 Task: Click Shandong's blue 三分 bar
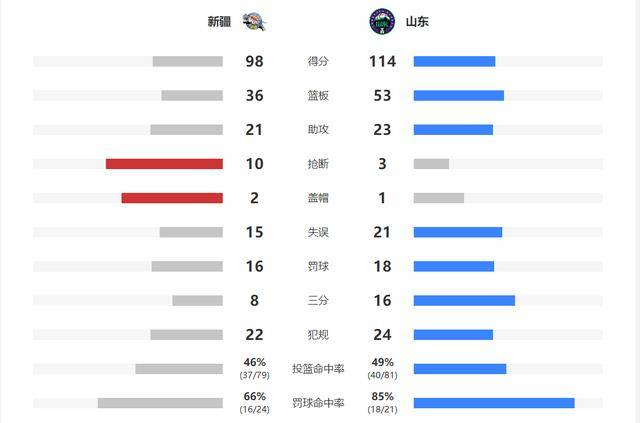click(x=464, y=301)
